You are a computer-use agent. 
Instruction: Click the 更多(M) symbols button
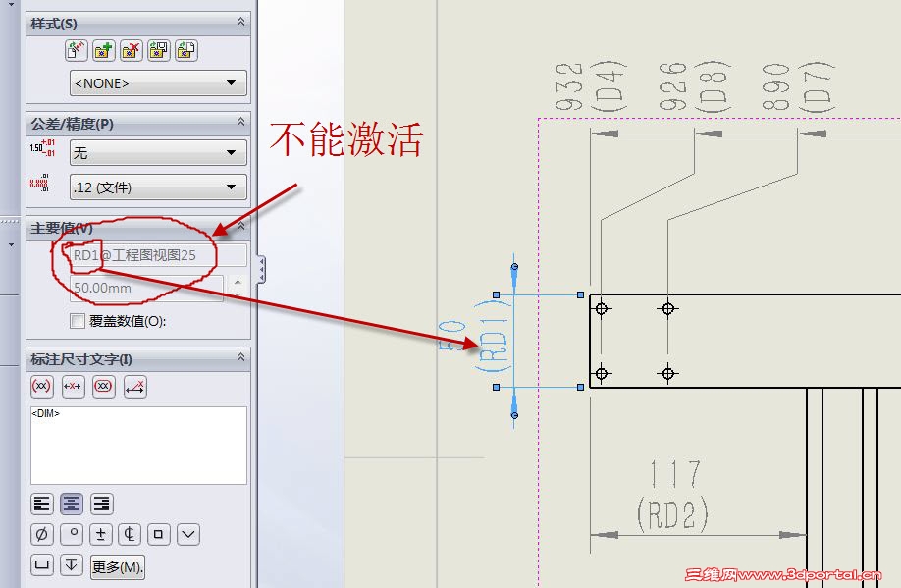click(x=118, y=566)
